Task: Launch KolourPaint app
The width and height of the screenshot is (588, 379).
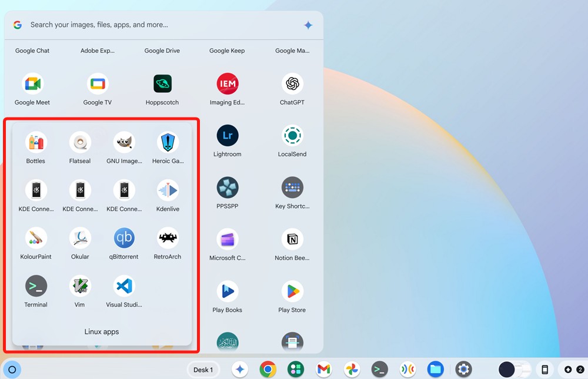Action: tap(36, 238)
